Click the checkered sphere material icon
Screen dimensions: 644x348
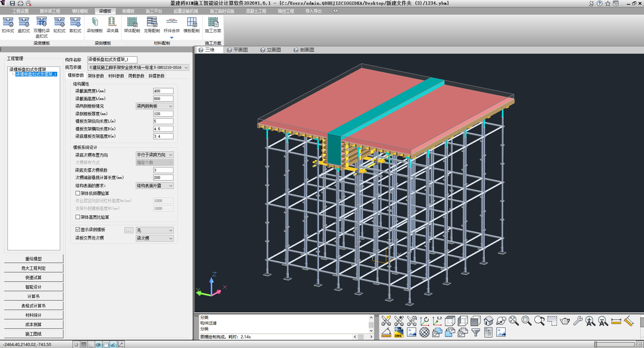pyautogui.click(x=425, y=332)
